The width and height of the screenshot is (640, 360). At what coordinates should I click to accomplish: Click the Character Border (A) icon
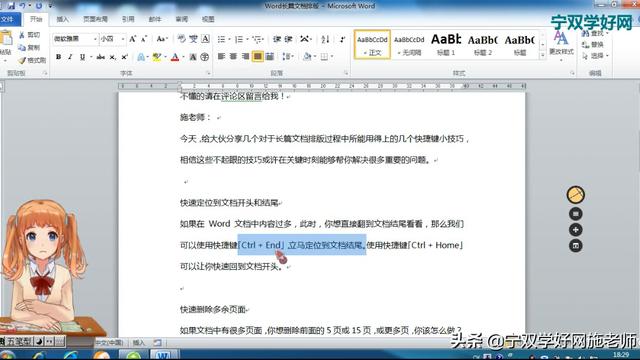coord(205,39)
